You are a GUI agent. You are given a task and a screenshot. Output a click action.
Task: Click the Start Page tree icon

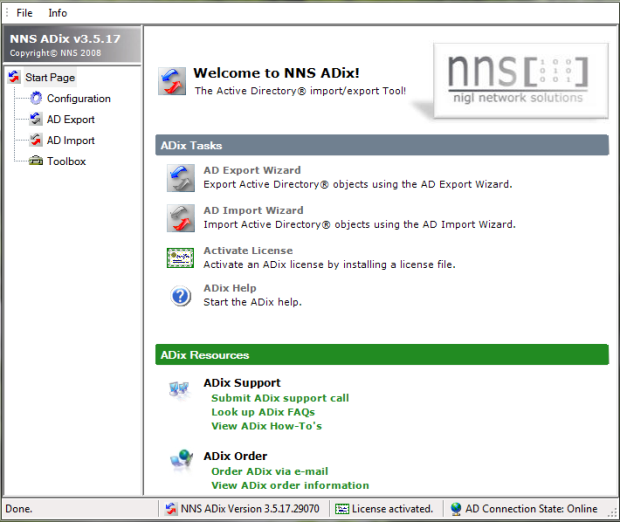(x=14, y=77)
